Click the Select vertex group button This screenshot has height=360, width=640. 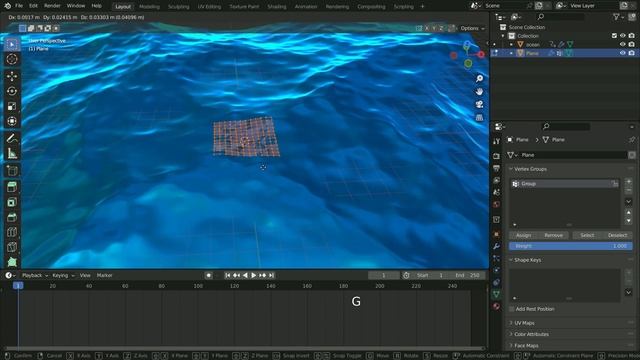tap(587, 236)
